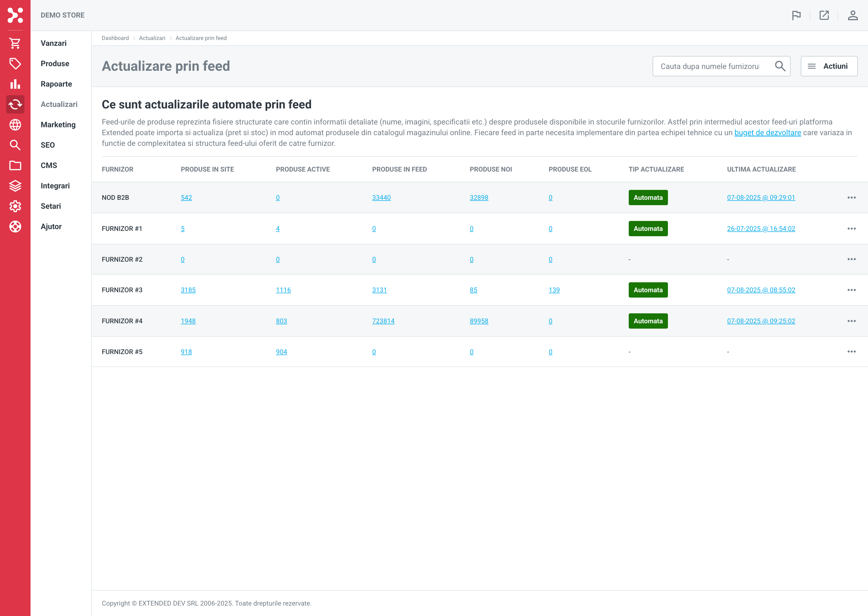Open FURNIZOR #1 active products 4
Image resolution: width=868 pixels, height=616 pixels.
point(277,229)
